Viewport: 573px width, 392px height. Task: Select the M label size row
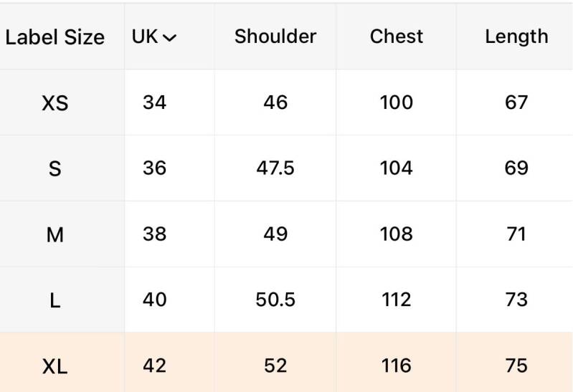point(55,234)
